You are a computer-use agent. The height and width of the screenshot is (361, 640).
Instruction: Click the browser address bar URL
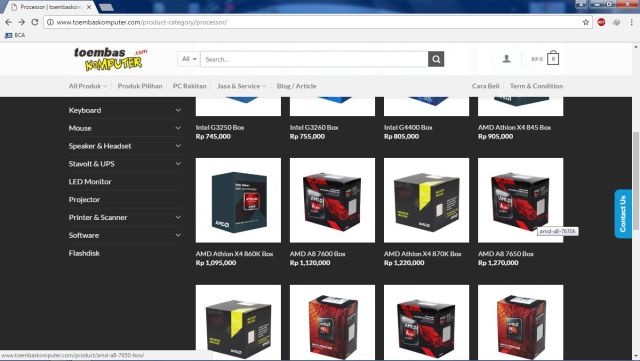[x=142, y=22]
